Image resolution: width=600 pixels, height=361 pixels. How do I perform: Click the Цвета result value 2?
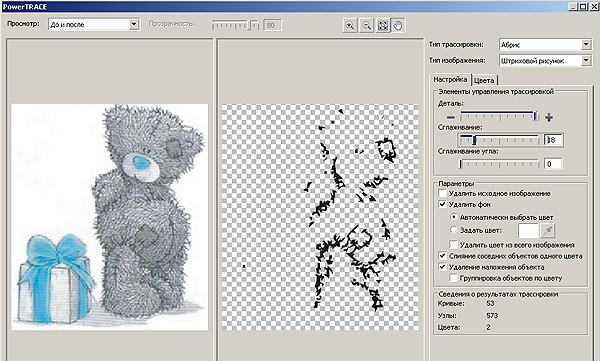(488, 327)
